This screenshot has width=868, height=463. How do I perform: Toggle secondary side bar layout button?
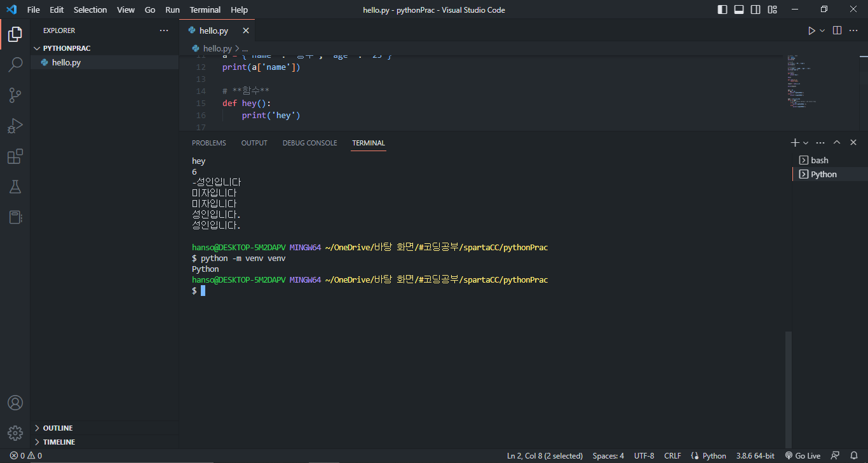(x=756, y=10)
